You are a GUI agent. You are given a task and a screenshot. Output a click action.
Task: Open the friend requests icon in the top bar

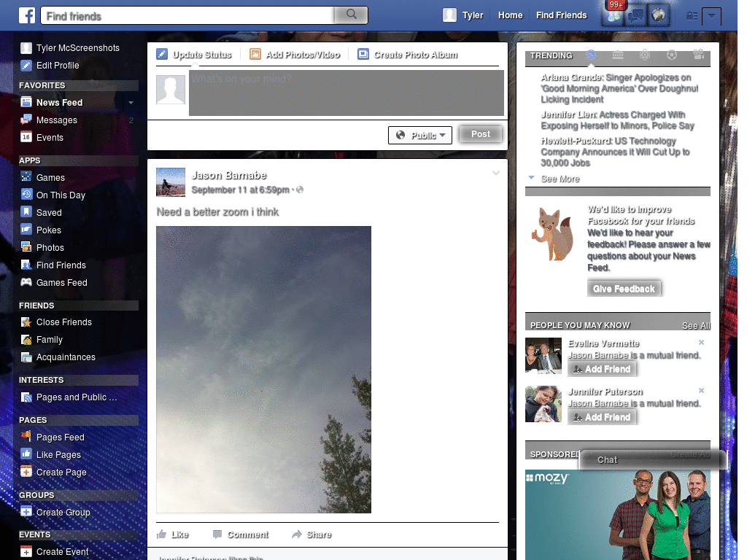tap(613, 16)
